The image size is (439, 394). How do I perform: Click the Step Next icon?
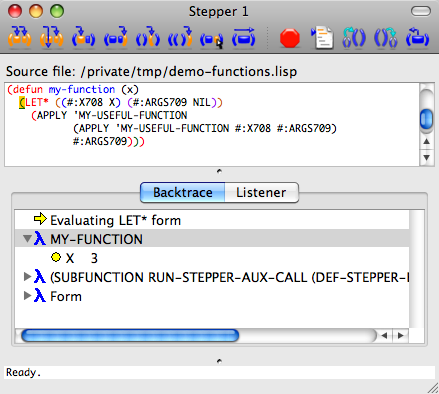tap(148, 37)
